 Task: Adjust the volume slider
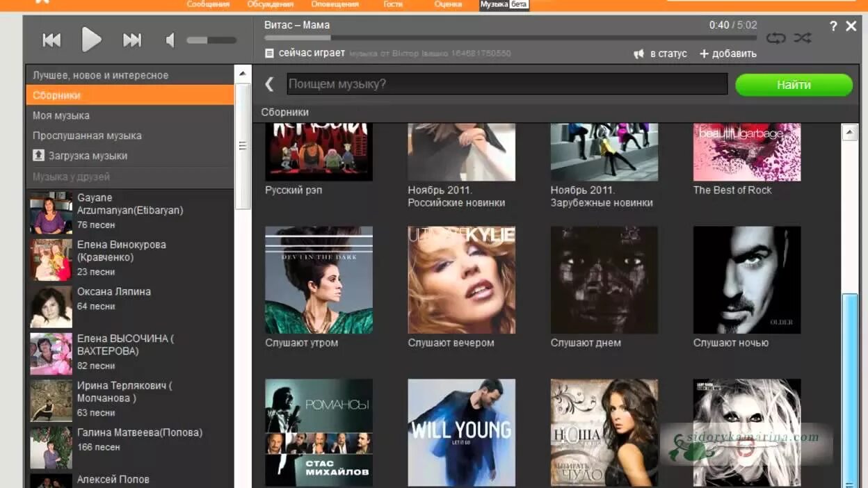tap(211, 40)
